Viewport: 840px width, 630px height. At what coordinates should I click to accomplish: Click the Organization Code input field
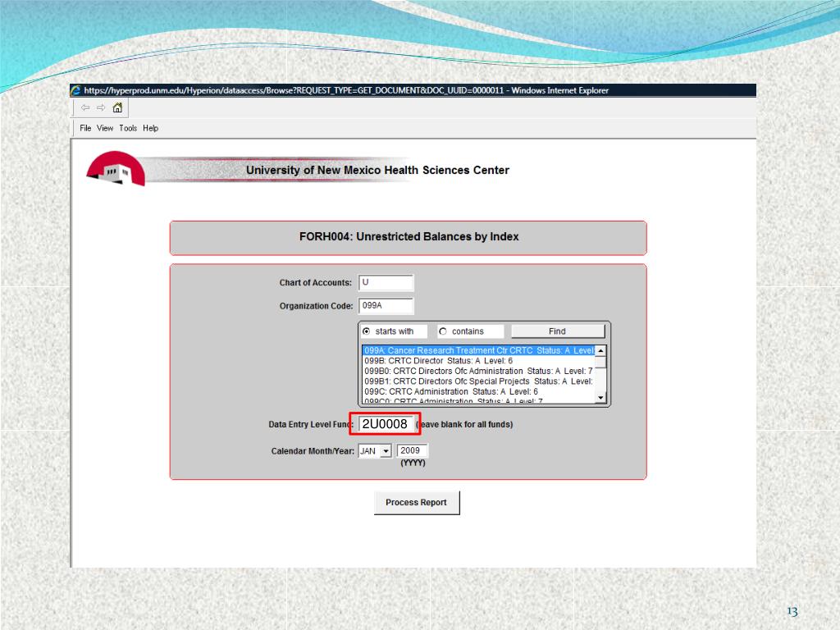tap(386, 306)
